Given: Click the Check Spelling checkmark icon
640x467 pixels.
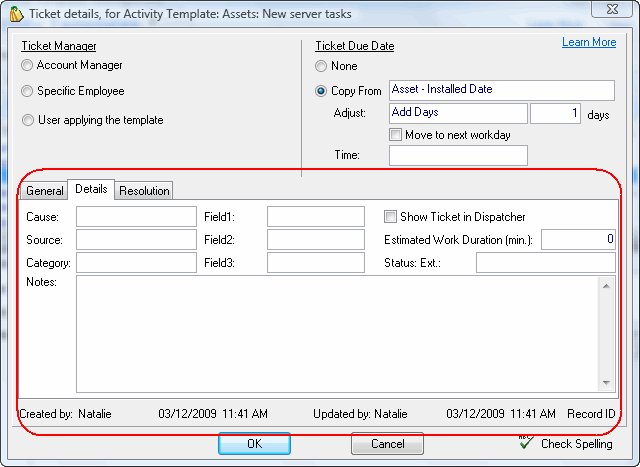Looking at the screenshot, I should [x=526, y=443].
